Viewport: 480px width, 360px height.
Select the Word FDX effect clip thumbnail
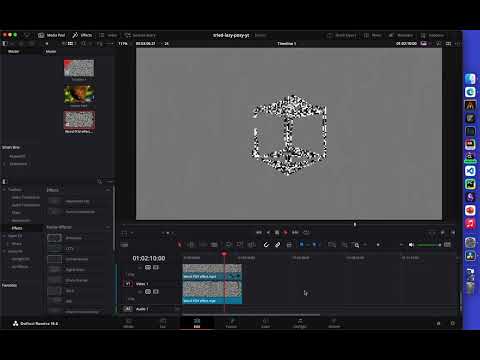click(x=79, y=120)
